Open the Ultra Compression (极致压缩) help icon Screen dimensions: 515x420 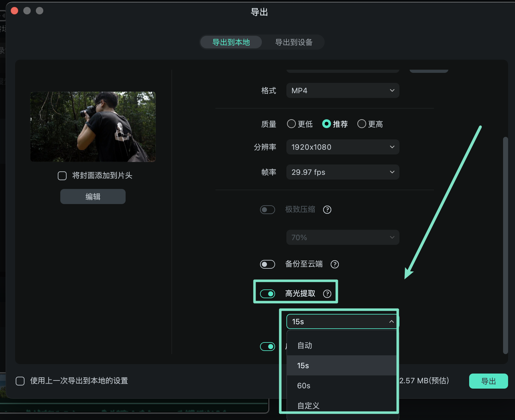[x=327, y=210]
